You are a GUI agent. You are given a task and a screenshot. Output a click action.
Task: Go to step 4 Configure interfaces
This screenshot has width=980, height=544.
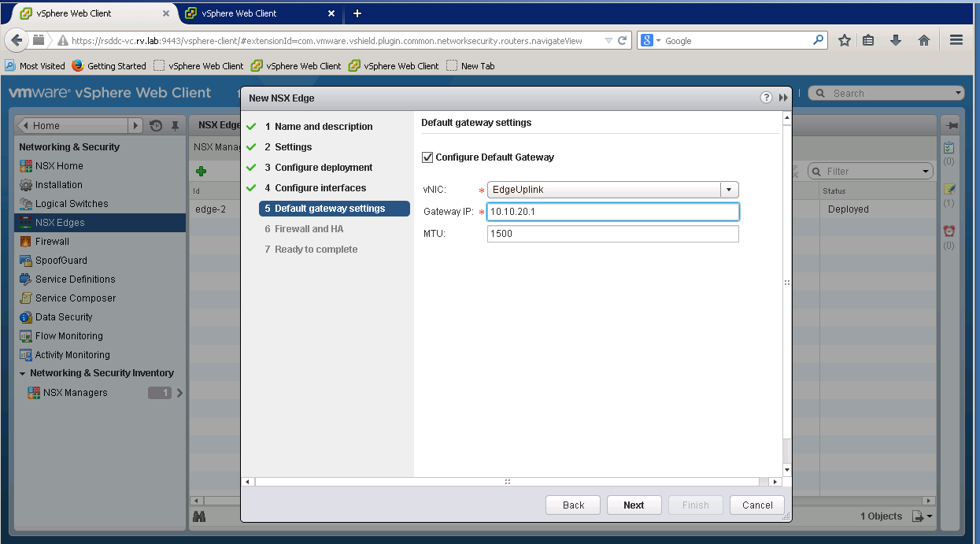[320, 188]
